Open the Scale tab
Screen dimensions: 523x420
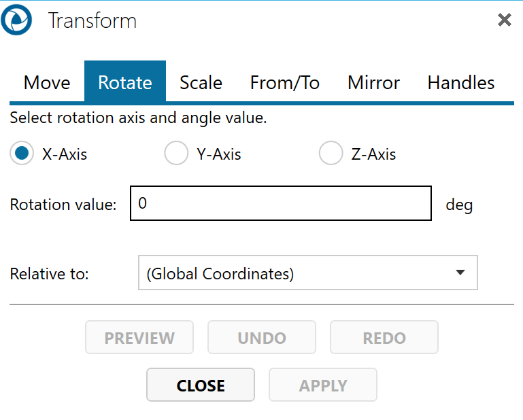click(x=201, y=83)
